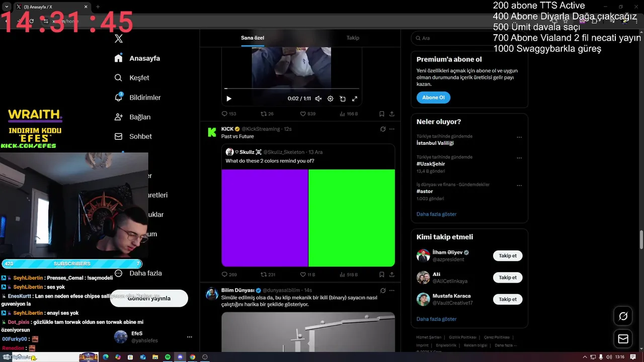Image resolution: width=644 pixels, height=362 pixels.
Task: Follow Mustafa Karaca with Takip et
Action: (x=508, y=299)
